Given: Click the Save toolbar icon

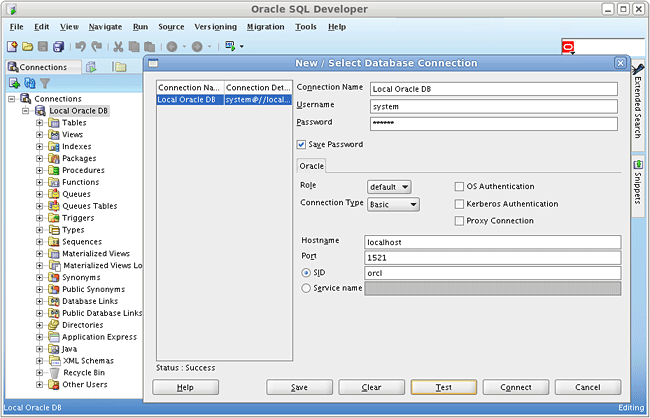Looking at the screenshot, I should (43, 46).
